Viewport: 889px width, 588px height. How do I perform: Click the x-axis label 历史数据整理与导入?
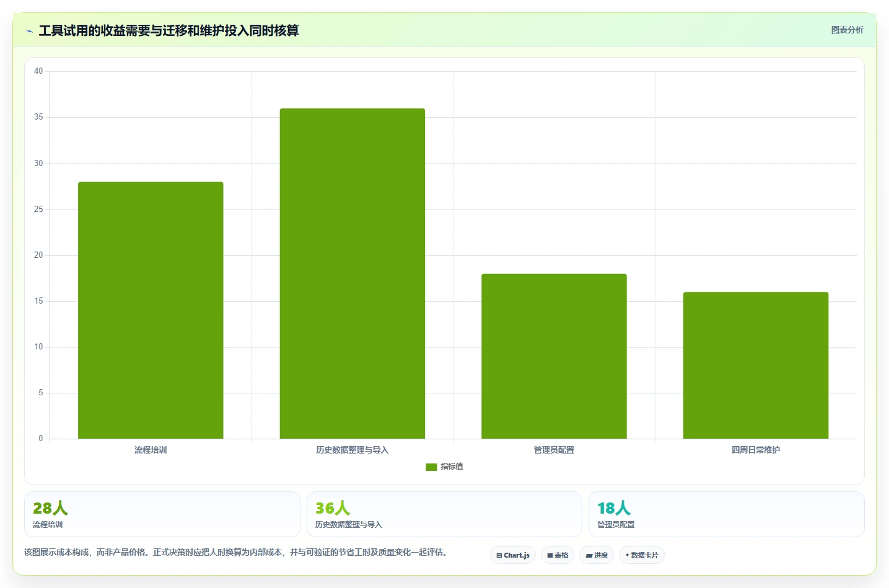click(x=353, y=450)
